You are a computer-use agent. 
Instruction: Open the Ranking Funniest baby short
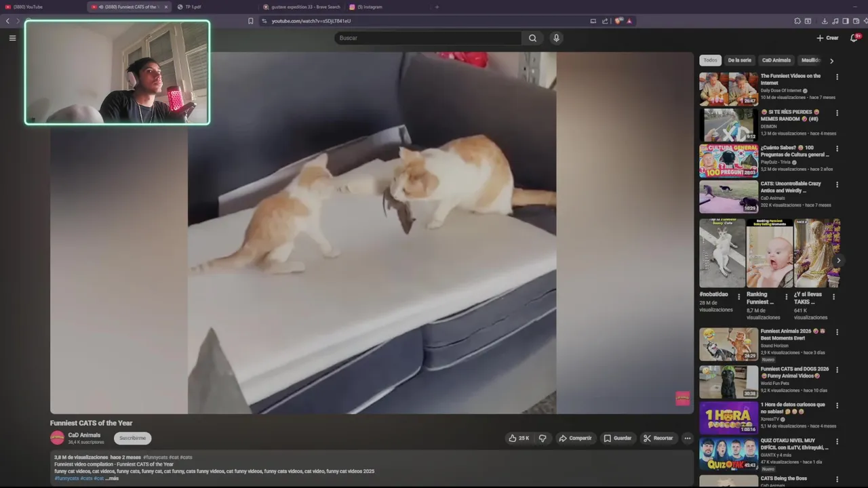pyautogui.click(x=770, y=253)
